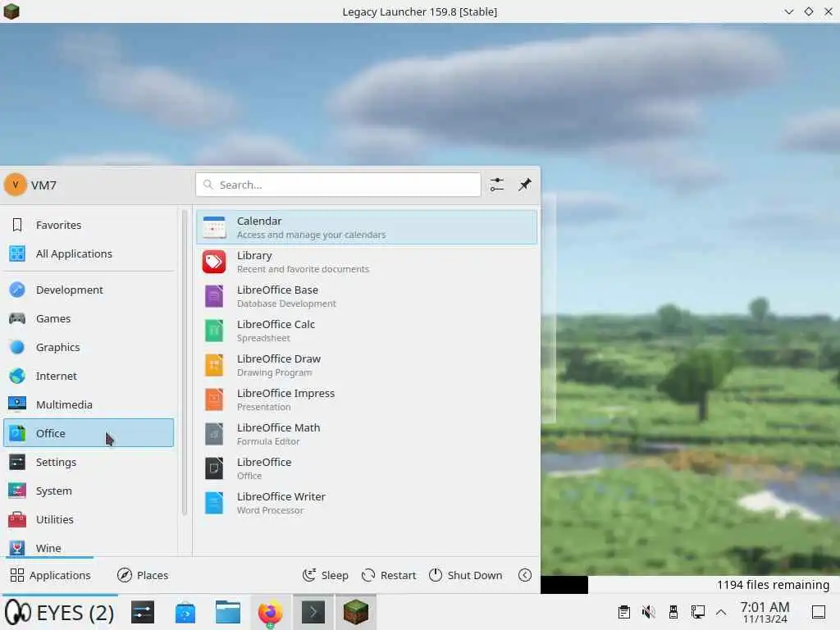Open the Library recent documents entry
This screenshot has width=840, height=630.
(x=367, y=262)
